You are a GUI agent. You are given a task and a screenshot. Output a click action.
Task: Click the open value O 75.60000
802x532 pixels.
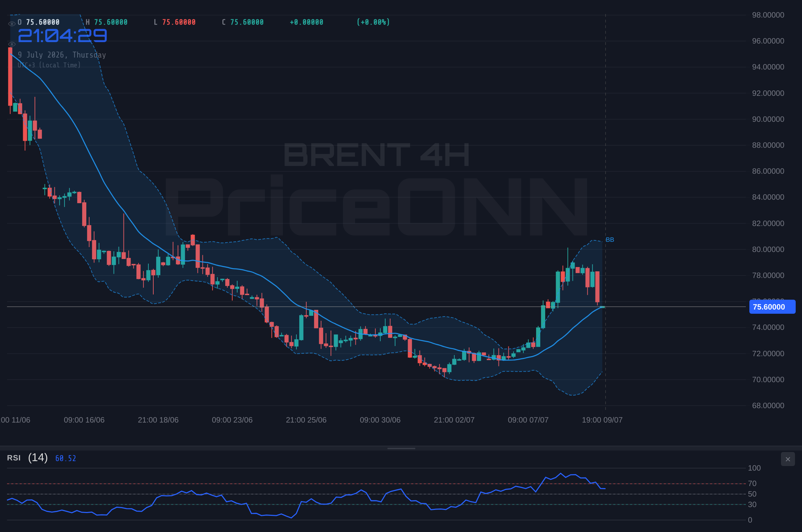39,22
